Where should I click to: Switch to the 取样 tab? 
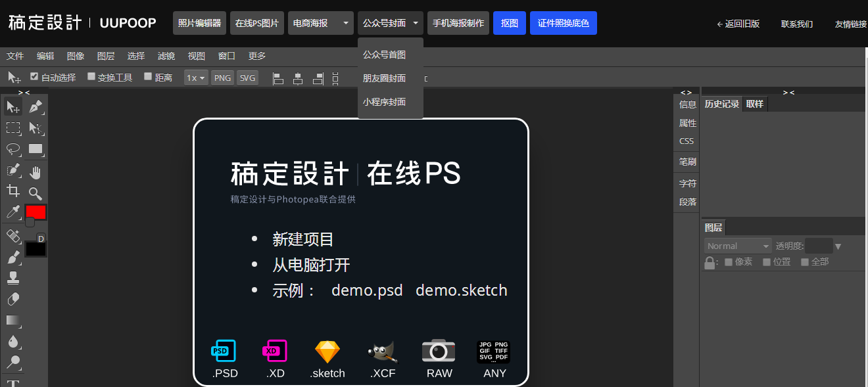pos(755,104)
